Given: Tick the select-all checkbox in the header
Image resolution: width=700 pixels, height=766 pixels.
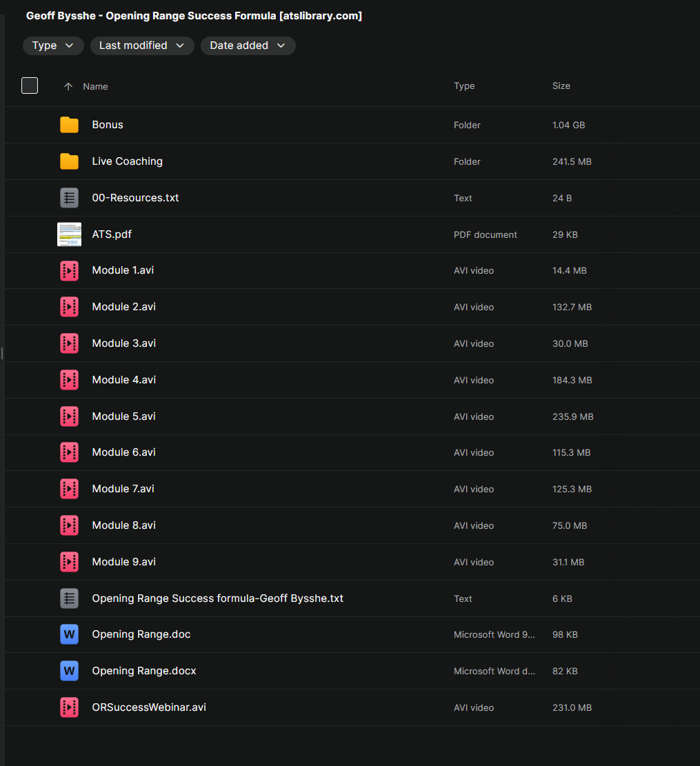Looking at the screenshot, I should 30,85.
